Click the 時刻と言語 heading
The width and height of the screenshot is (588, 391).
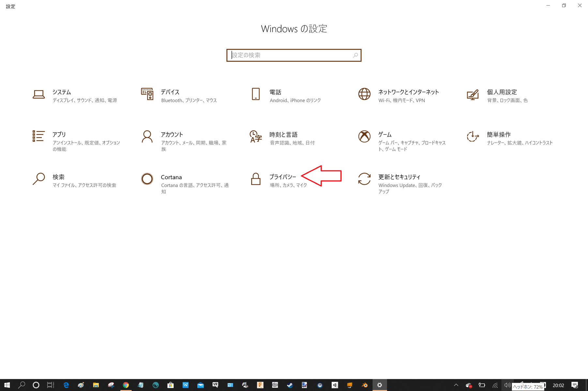tap(283, 135)
